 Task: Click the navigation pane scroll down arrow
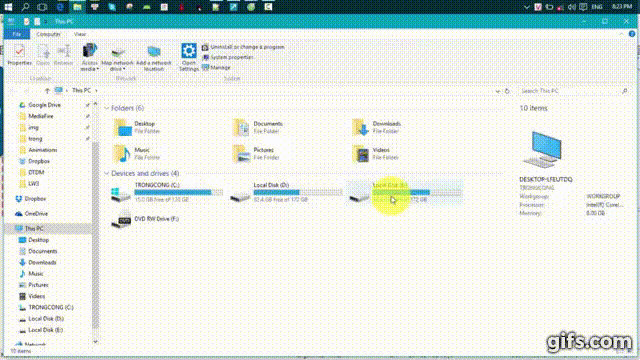tap(96, 342)
